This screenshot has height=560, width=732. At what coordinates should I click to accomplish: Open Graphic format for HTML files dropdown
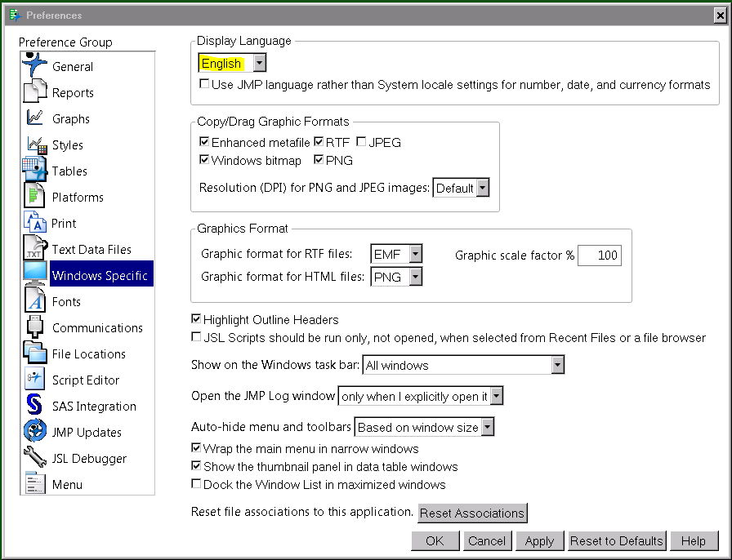point(416,277)
